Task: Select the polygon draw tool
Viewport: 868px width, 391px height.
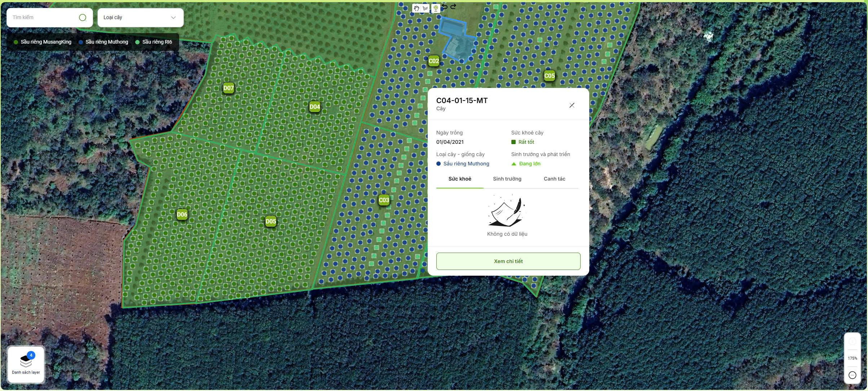Action: coord(426,8)
